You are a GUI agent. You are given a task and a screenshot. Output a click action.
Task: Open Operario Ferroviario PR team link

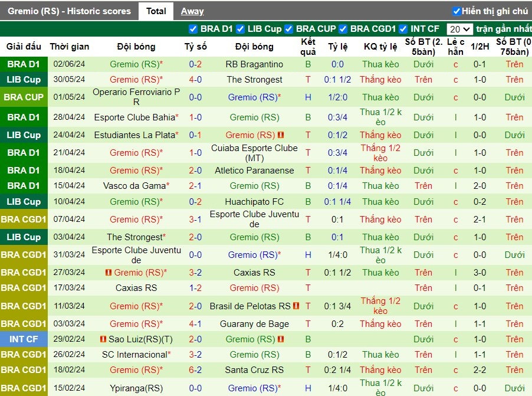point(136,97)
